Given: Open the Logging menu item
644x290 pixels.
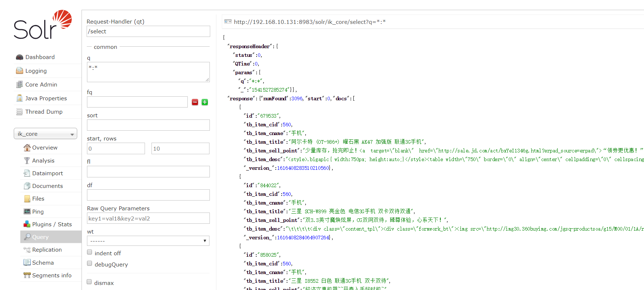Looking at the screenshot, I should tap(36, 71).
